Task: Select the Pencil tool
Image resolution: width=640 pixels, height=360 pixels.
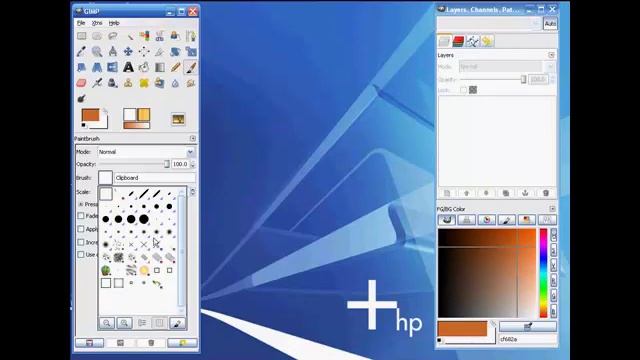Action: click(x=175, y=67)
